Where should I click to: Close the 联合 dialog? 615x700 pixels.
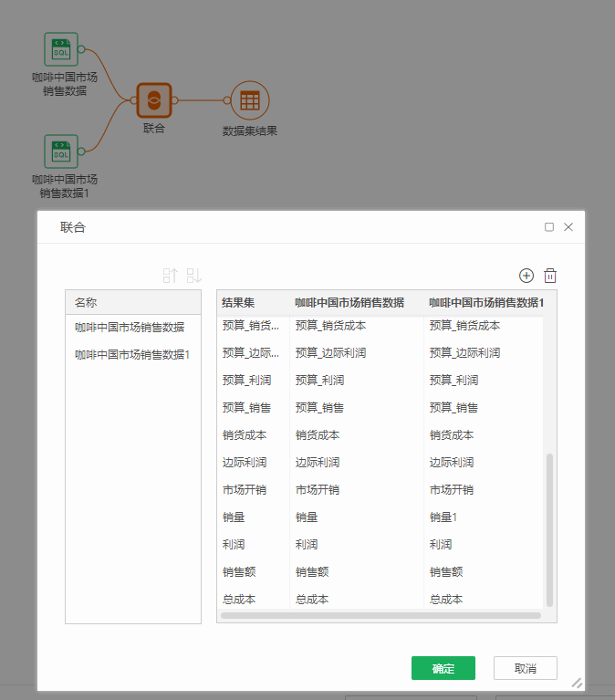(x=568, y=227)
